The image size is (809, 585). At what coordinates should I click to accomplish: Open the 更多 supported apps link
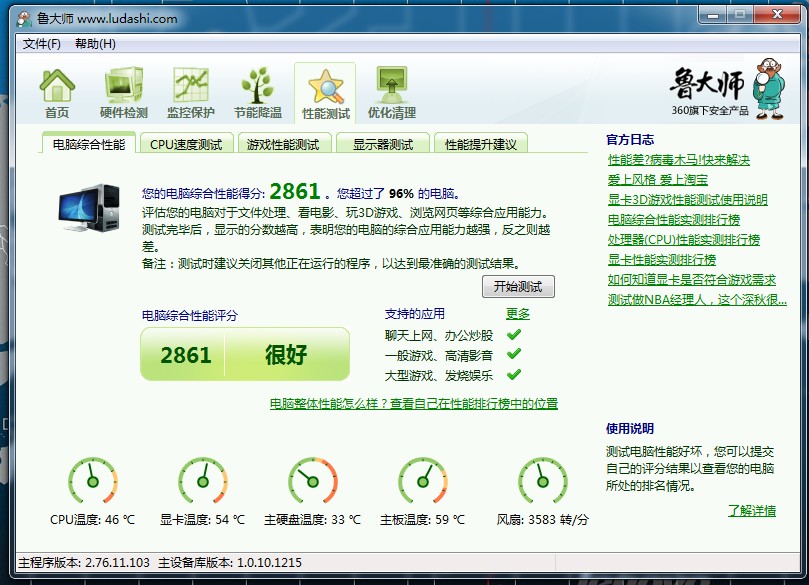[x=517, y=314]
